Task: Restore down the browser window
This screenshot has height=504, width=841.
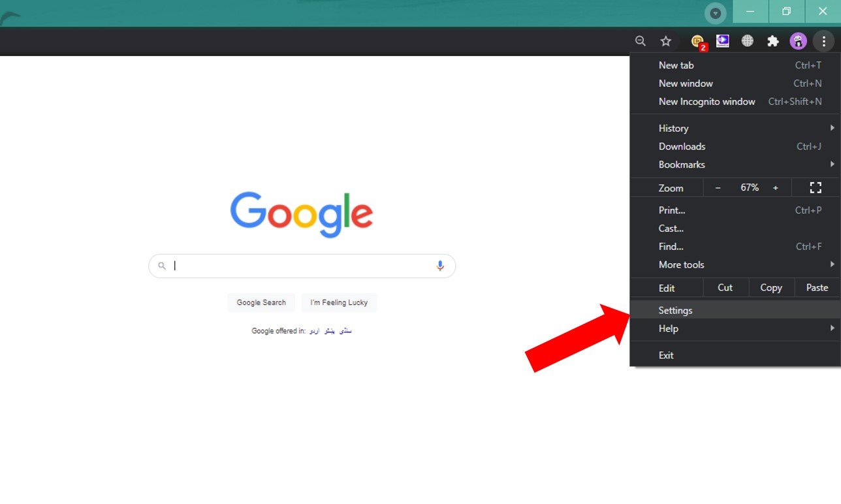Action: coord(786,12)
